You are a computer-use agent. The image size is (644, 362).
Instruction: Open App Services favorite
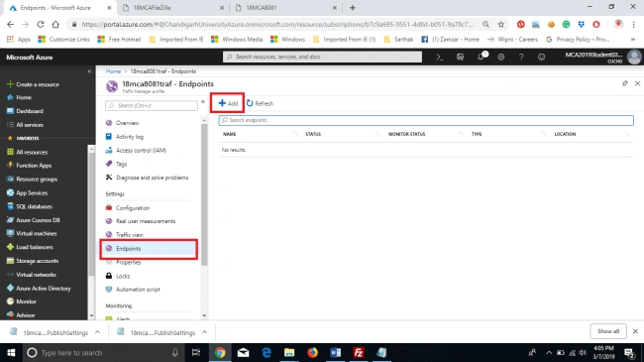pos(27,192)
